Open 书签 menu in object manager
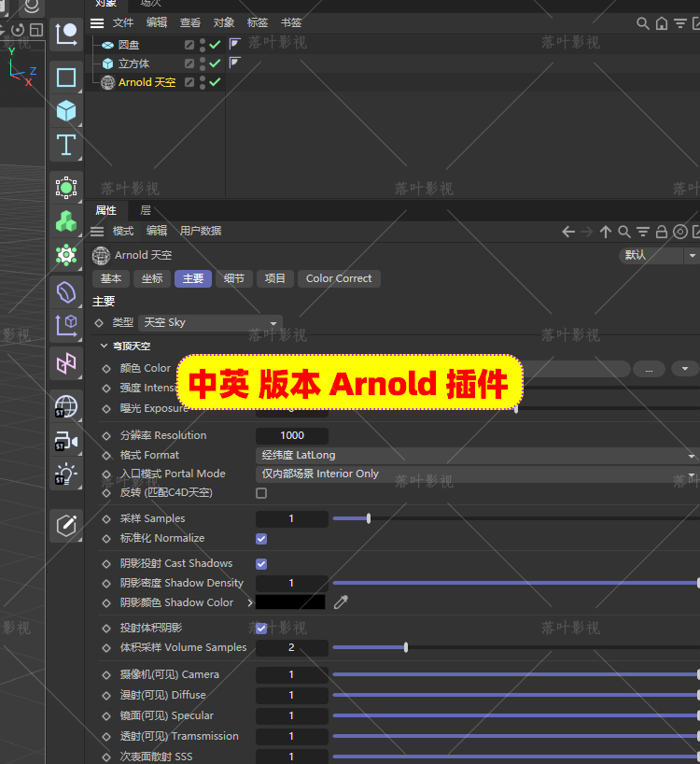Image resolution: width=700 pixels, height=764 pixels. coord(291,23)
